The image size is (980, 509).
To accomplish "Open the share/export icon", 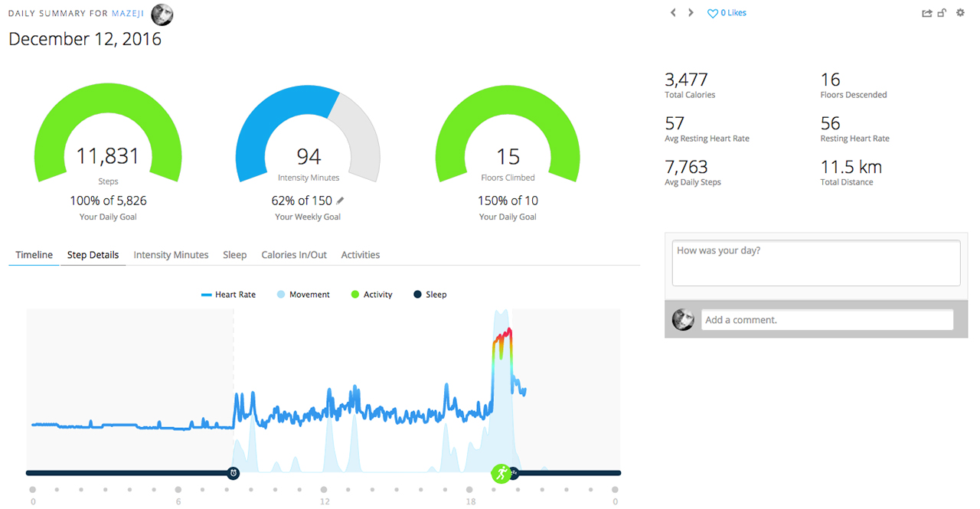I will (x=927, y=13).
